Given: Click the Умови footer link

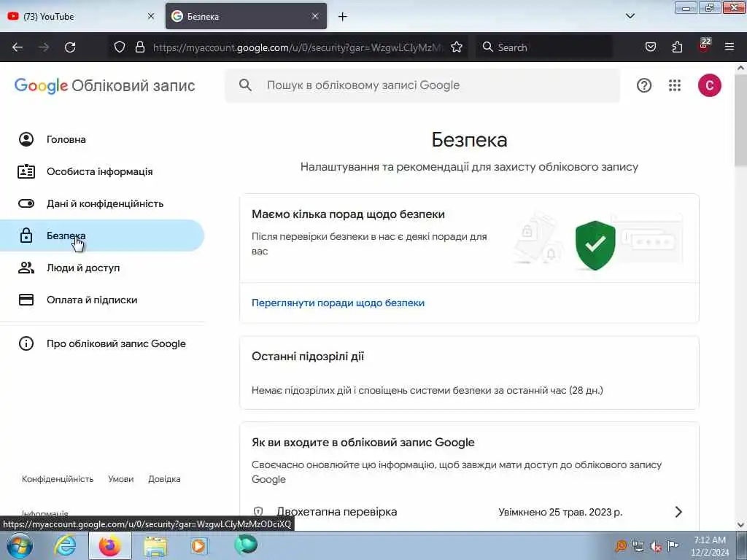Looking at the screenshot, I should 120,479.
